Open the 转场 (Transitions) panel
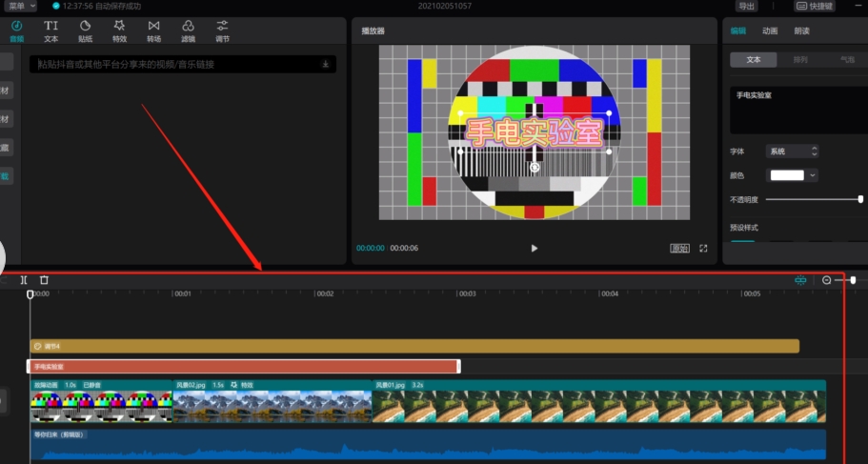 point(153,30)
